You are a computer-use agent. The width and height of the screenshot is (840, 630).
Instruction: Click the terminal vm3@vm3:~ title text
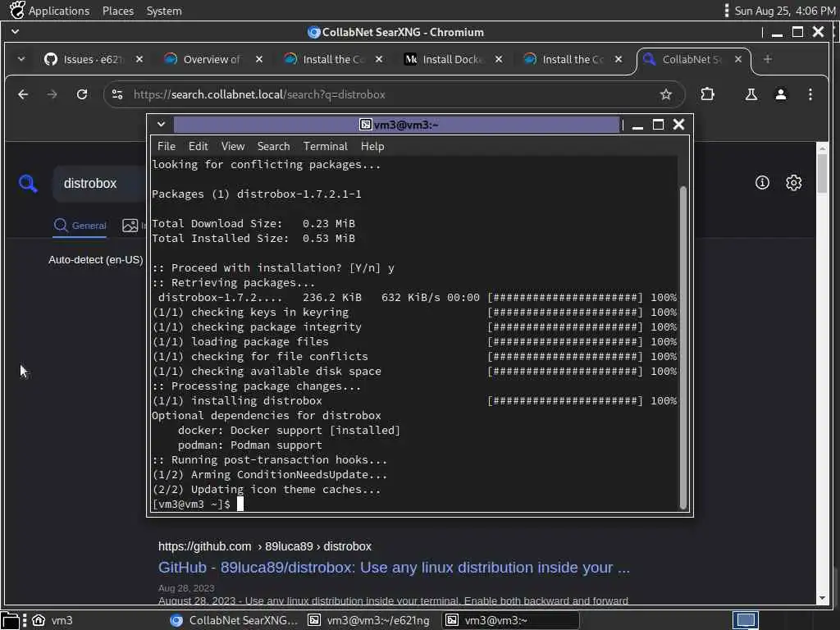coord(405,125)
